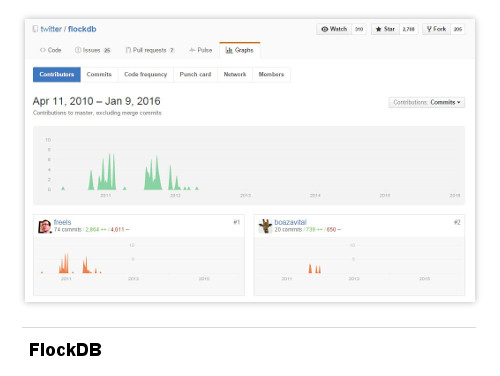Click the #1 rank label on freels card

236,222
